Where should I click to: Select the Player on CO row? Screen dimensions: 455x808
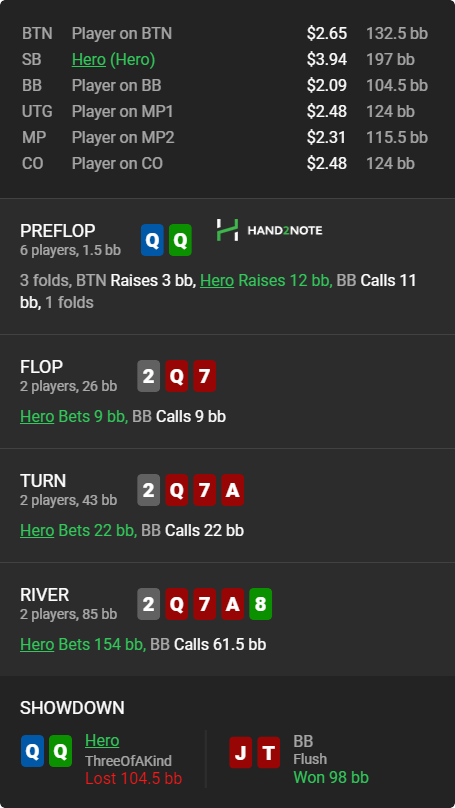225,163
